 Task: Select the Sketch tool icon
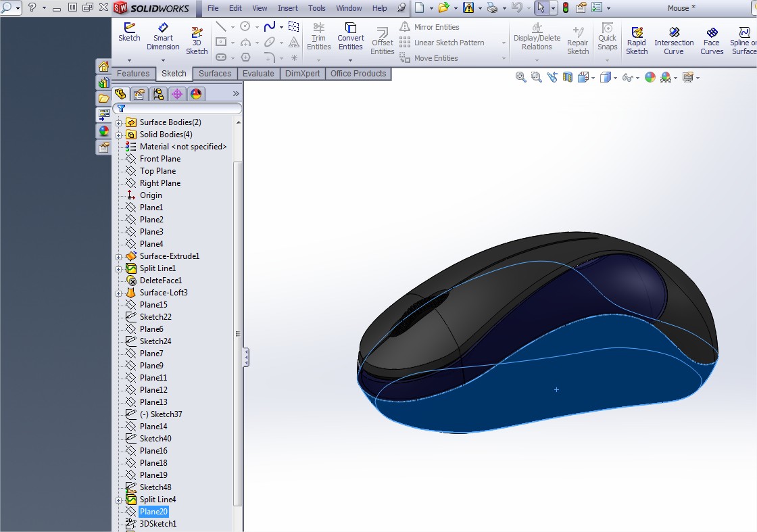click(x=129, y=32)
